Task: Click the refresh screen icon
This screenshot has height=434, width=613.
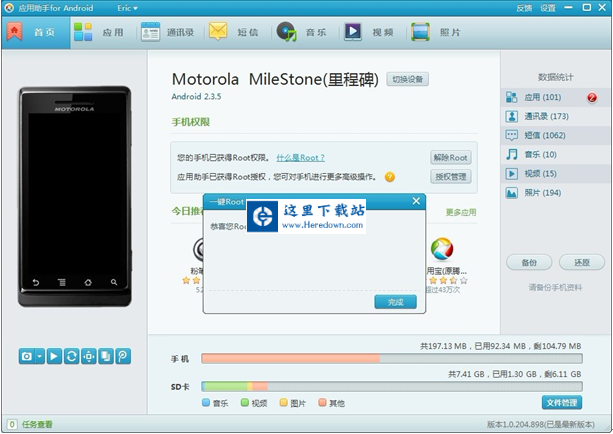Action: tap(72, 356)
